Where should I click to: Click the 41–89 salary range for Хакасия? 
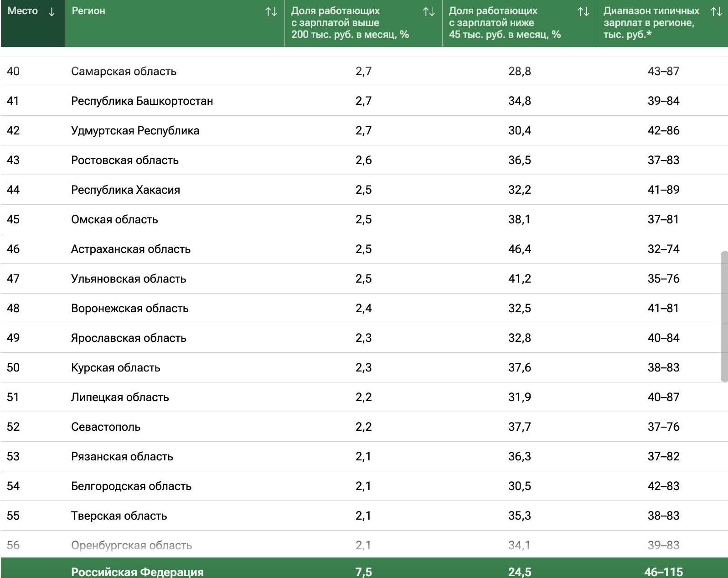click(x=663, y=190)
